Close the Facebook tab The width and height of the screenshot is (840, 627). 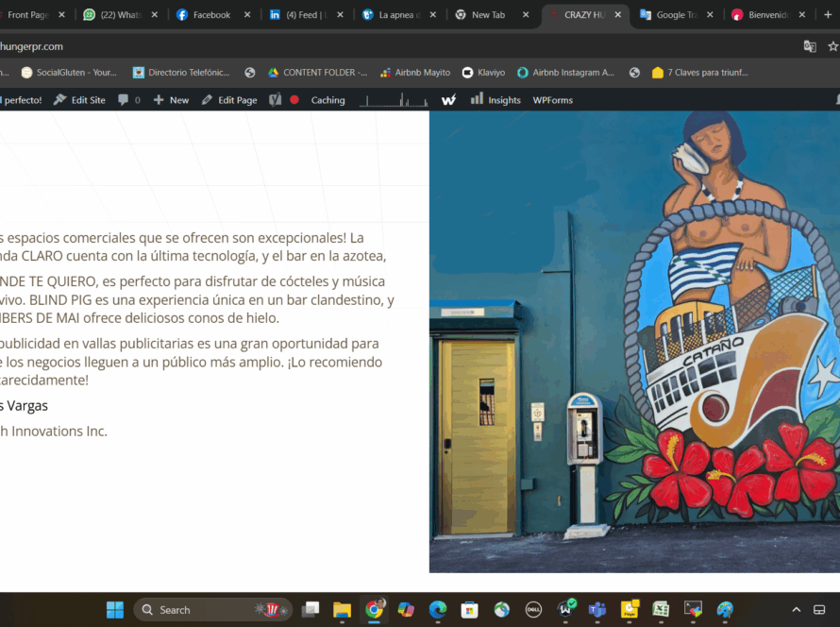[x=247, y=15]
